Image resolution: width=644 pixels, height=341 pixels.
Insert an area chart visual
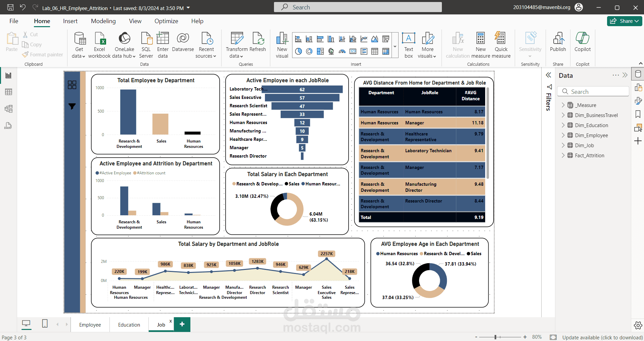pos(375,39)
